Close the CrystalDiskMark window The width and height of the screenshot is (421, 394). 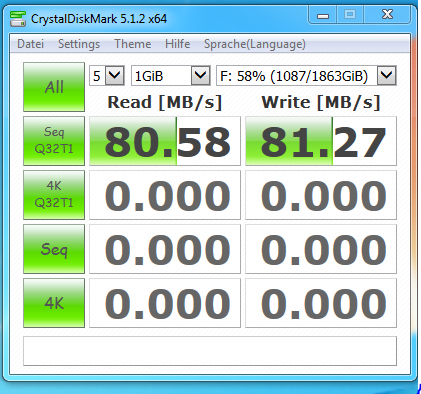387,15
